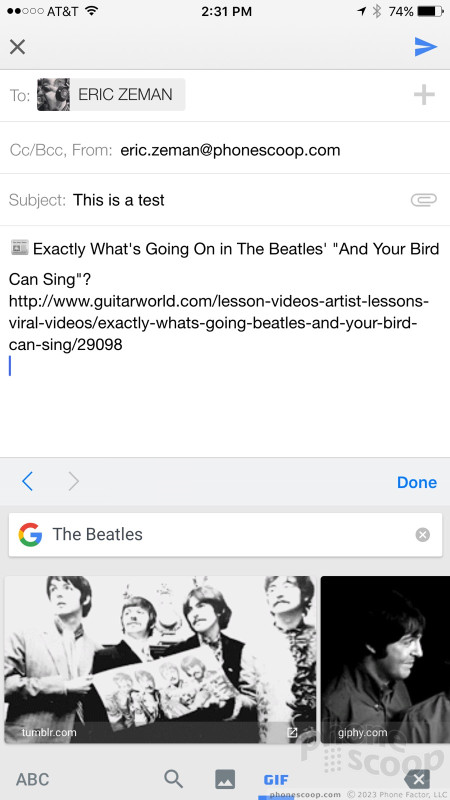This screenshot has width=450, height=800.
Task: Clear The Beatles search text
Action: 422,535
